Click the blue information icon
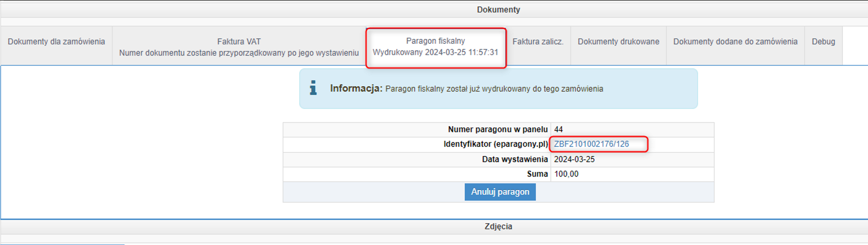This screenshot has height=245, width=868. [x=313, y=88]
